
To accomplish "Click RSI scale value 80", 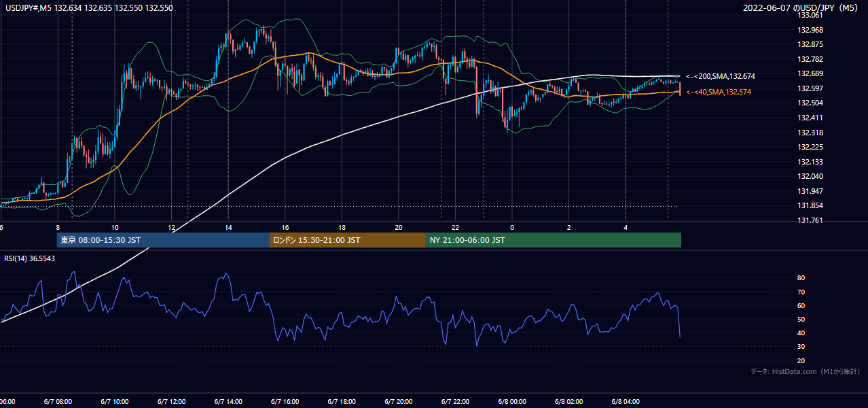I will click(801, 278).
